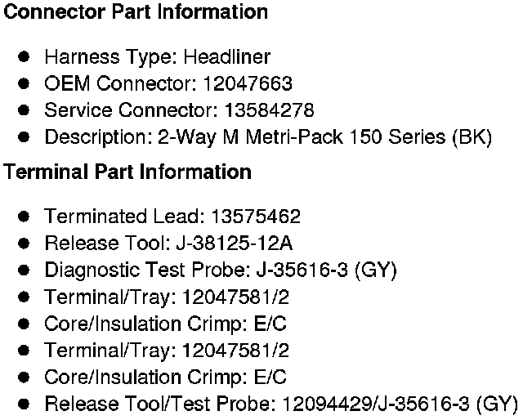Click the bullet beside Harness Type
This screenshot has height=420, width=523.
[x=25, y=57]
